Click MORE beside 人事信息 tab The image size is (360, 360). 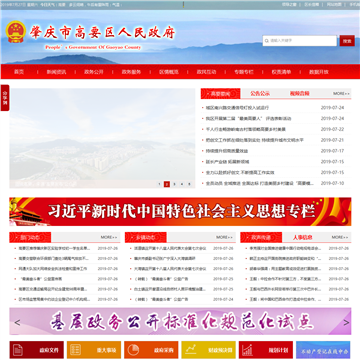coord(340,237)
